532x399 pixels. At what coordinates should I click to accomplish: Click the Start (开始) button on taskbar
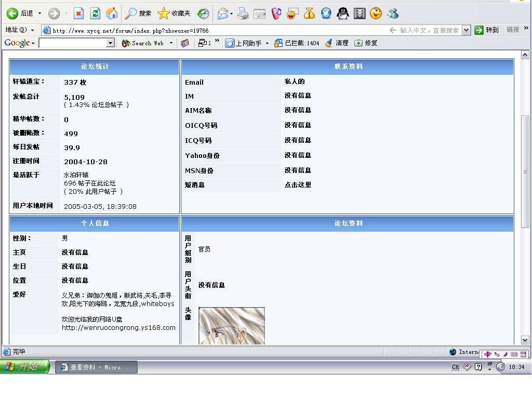coord(25,367)
